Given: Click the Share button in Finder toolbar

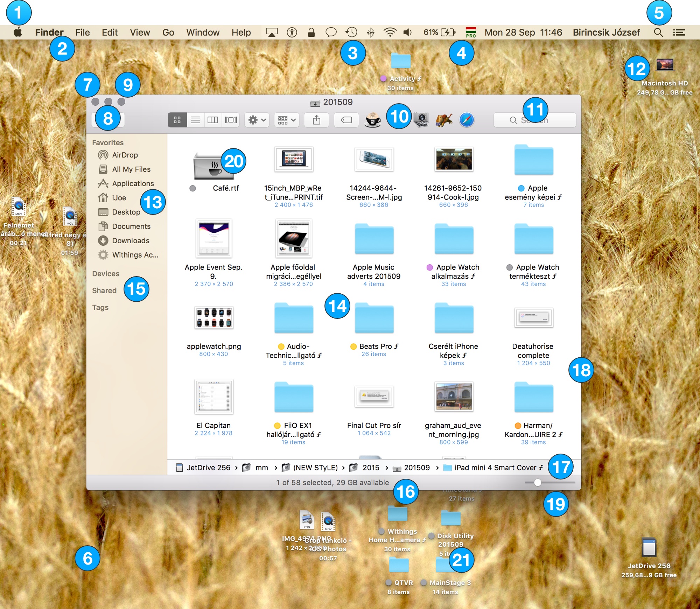Looking at the screenshot, I should [x=316, y=120].
